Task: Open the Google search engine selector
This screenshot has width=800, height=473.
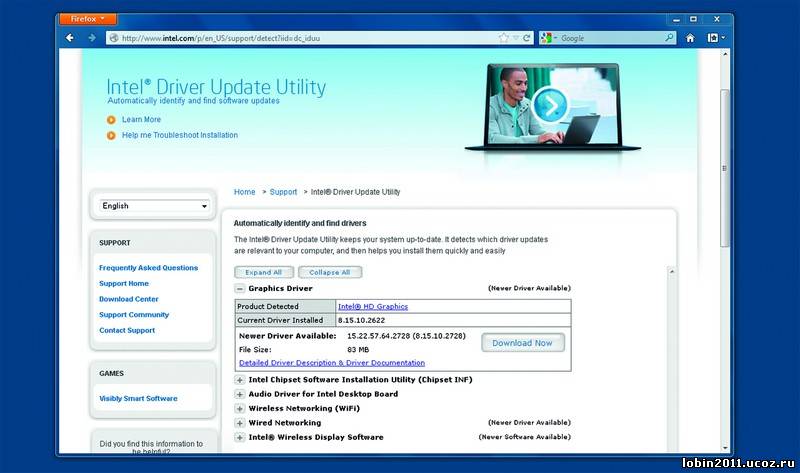Action: click(x=548, y=38)
